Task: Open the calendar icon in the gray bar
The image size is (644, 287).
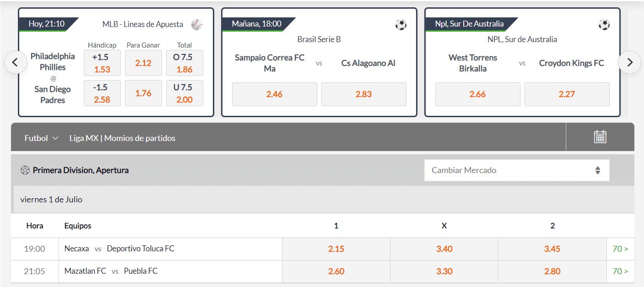Action: coord(600,136)
